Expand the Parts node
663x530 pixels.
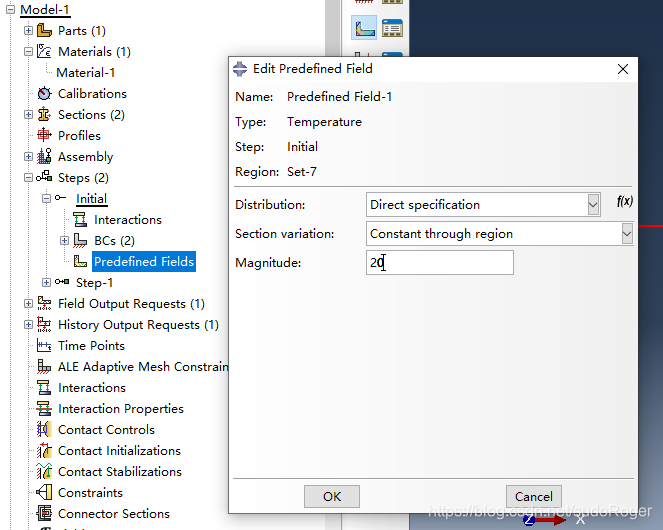pos(29,31)
